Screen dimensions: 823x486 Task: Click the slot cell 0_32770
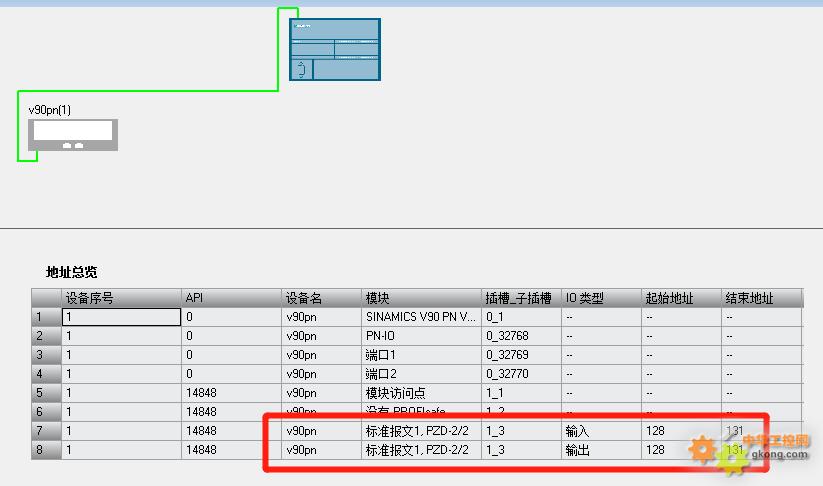coord(521,374)
